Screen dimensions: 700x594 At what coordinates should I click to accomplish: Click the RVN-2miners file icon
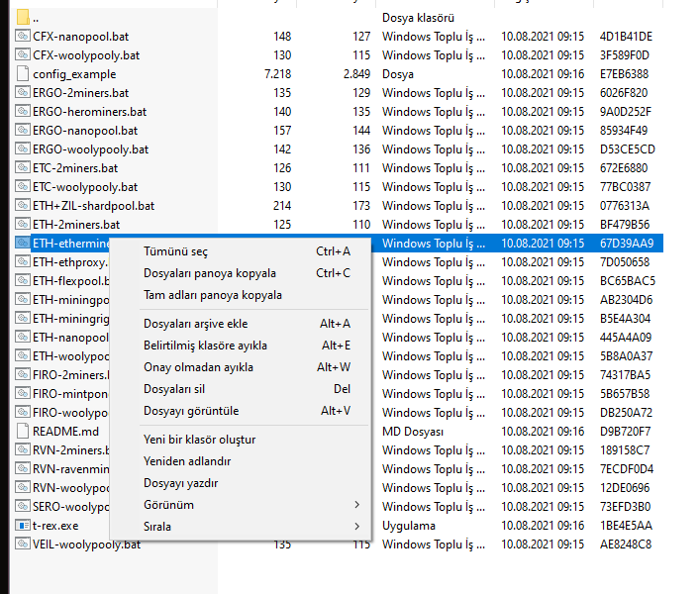[23, 449]
